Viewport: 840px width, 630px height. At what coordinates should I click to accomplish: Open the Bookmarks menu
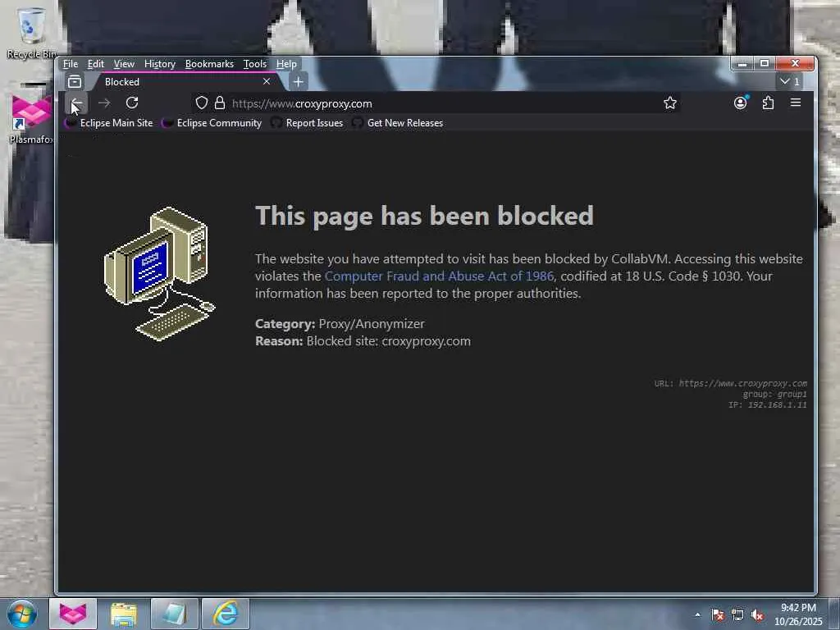tap(209, 64)
